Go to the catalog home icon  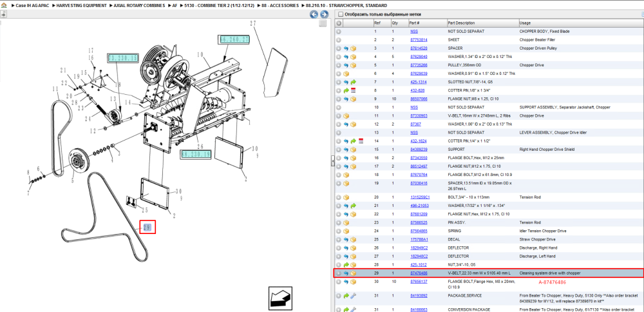[x=4, y=6]
